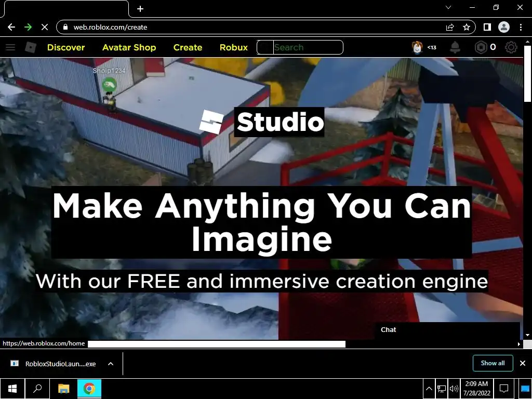This screenshot has height=399, width=532.
Task: Open the network status tray icon
Action: click(442, 389)
